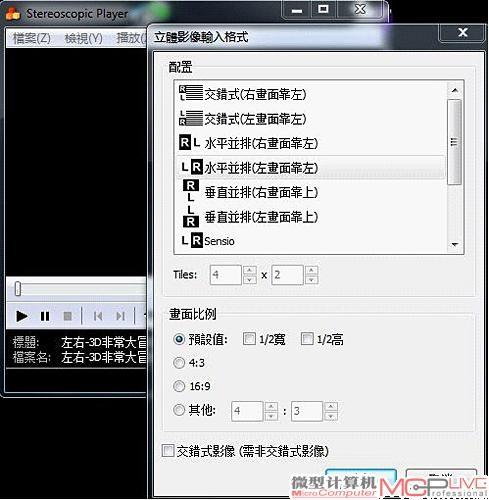Click layout list scroll-down arrow
The image size is (489, 500).
pyautogui.click(x=455, y=245)
